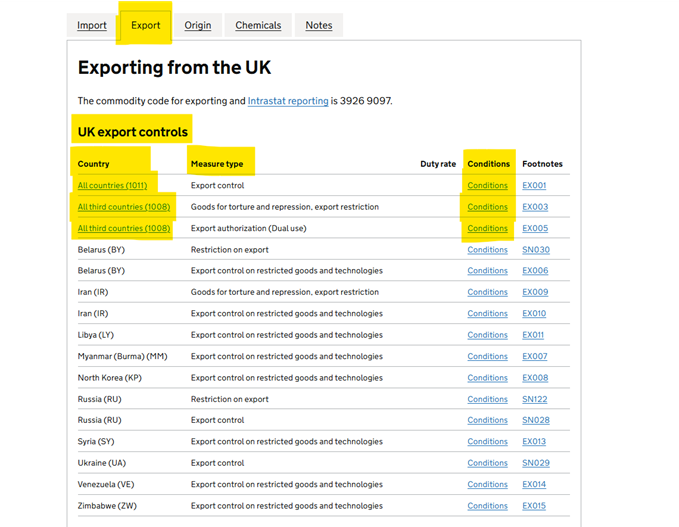Open footnote EX014 for Venezuela
Screen dimensions: 679x527
[534, 484]
